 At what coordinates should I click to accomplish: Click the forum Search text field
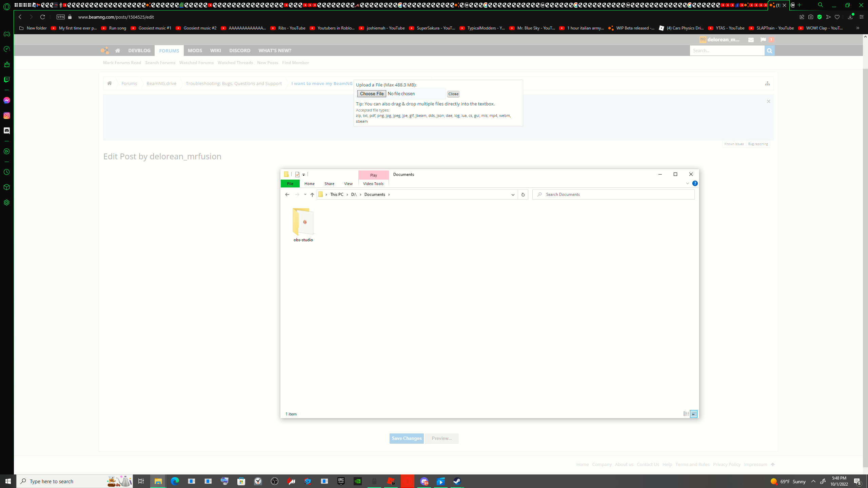tap(727, 50)
